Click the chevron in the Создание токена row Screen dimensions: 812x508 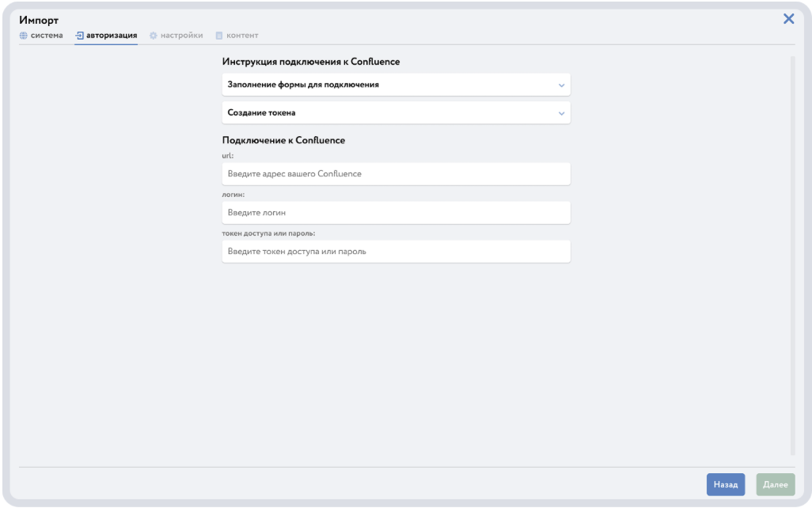561,113
